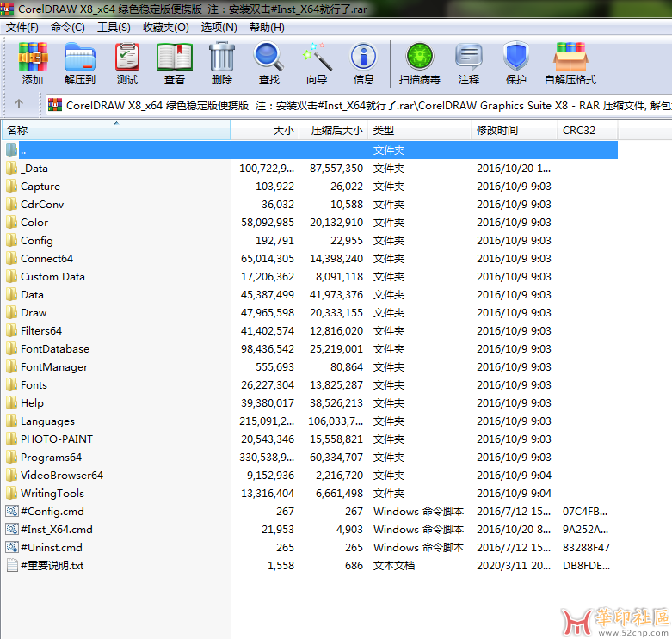Sort by Modified (修改时间) column header

coord(515,130)
